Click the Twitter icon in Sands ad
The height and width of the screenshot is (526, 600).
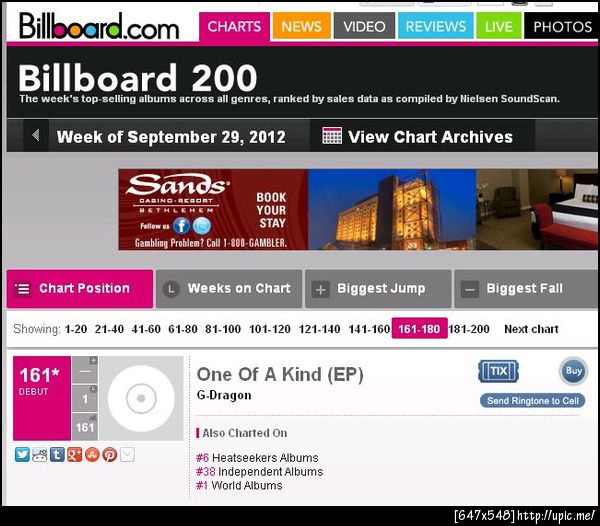[202, 226]
